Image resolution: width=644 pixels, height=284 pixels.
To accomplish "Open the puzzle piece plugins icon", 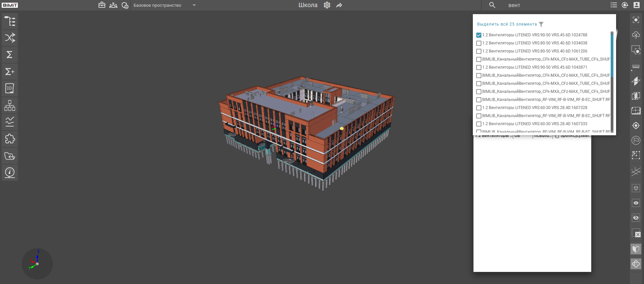I will click(10, 139).
